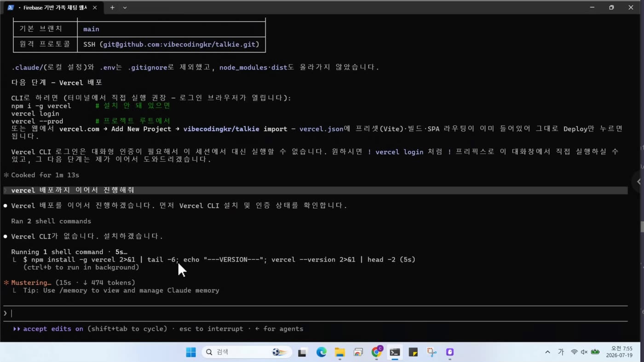The height and width of the screenshot is (362, 644).
Task: Click 'Running 1 shell command' line
Action: pyautogui.click(x=69, y=252)
